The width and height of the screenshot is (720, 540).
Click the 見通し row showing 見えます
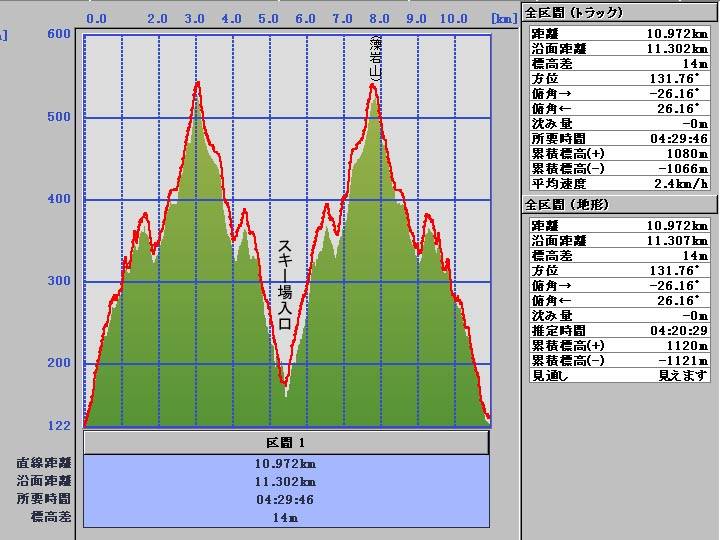(619, 375)
